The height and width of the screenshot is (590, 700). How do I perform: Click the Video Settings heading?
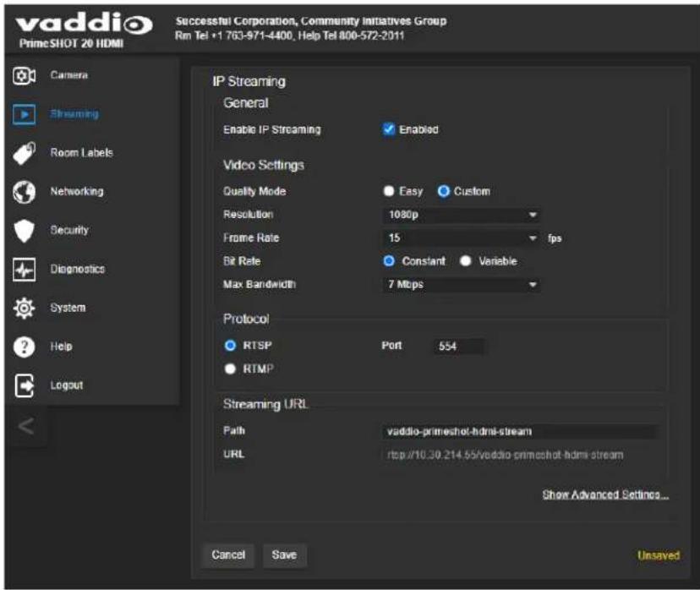[264, 165]
